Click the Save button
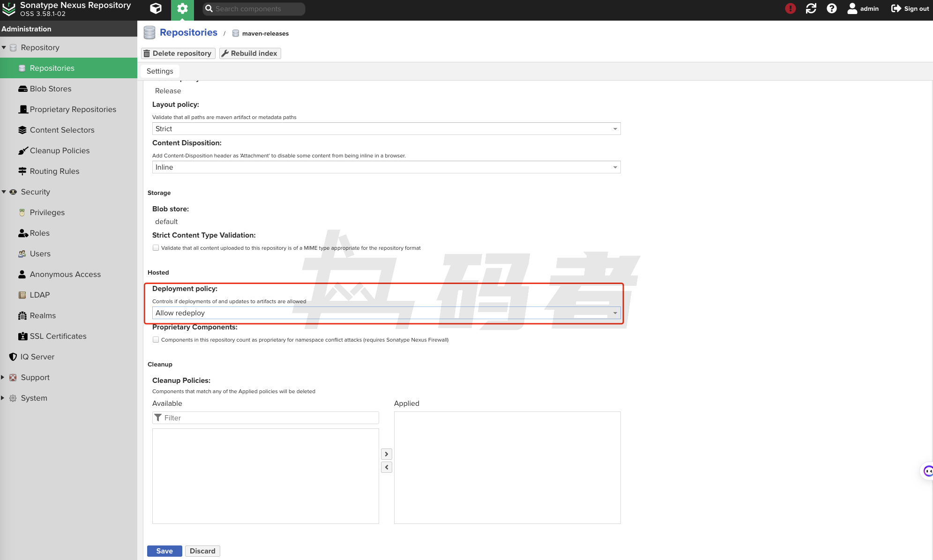This screenshot has width=933, height=560. 164,551
